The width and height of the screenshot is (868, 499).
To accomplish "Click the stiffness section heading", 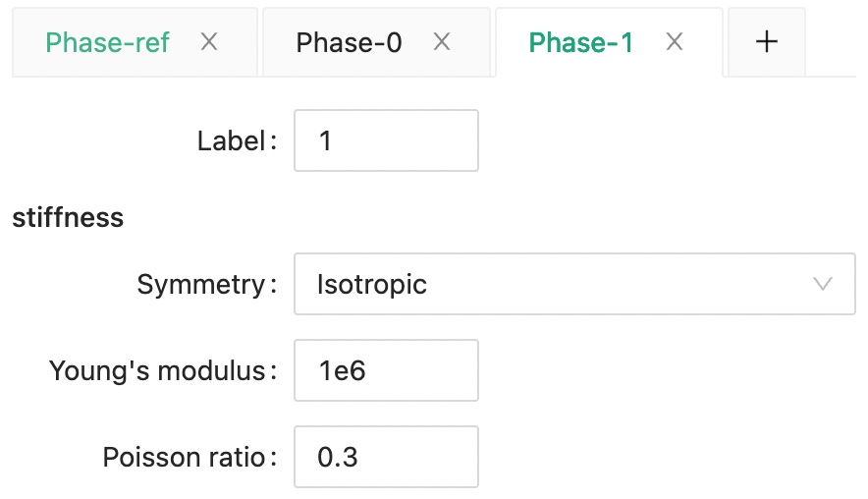I will click(x=68, y=217).
